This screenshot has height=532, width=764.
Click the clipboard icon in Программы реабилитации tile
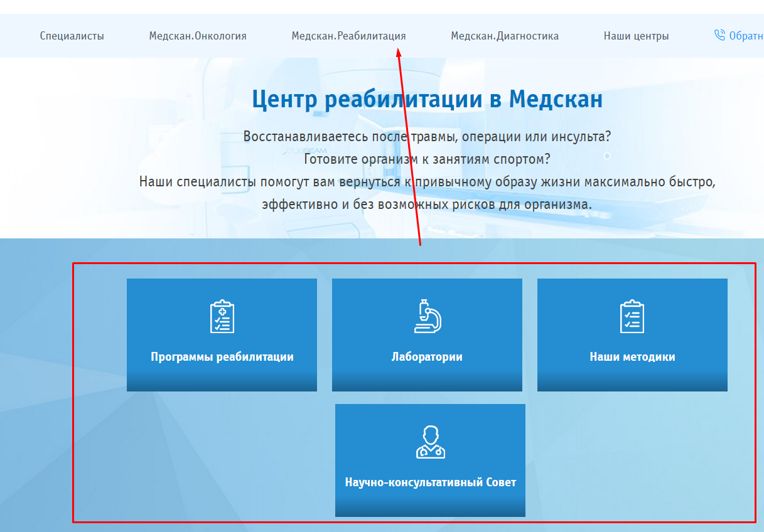pos(222,317)
